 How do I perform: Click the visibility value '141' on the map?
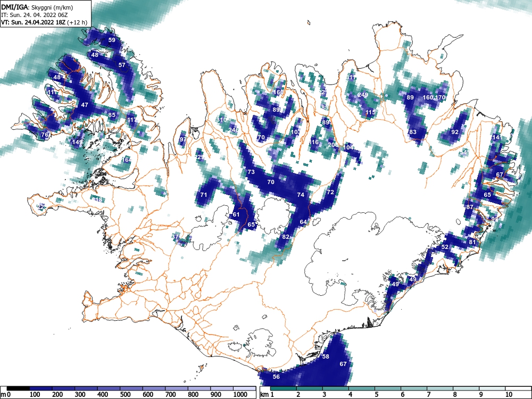497,137
